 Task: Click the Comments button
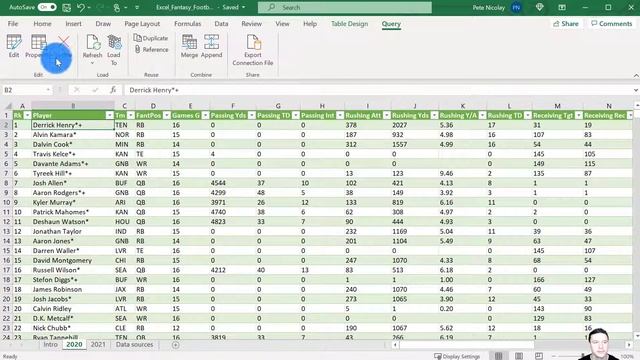click(611, 24)
